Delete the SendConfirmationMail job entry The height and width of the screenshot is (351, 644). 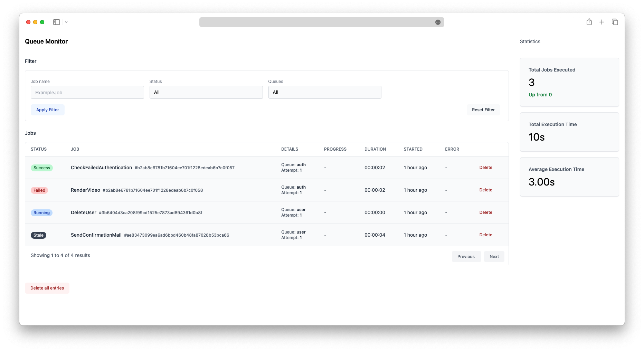(486, 235)
